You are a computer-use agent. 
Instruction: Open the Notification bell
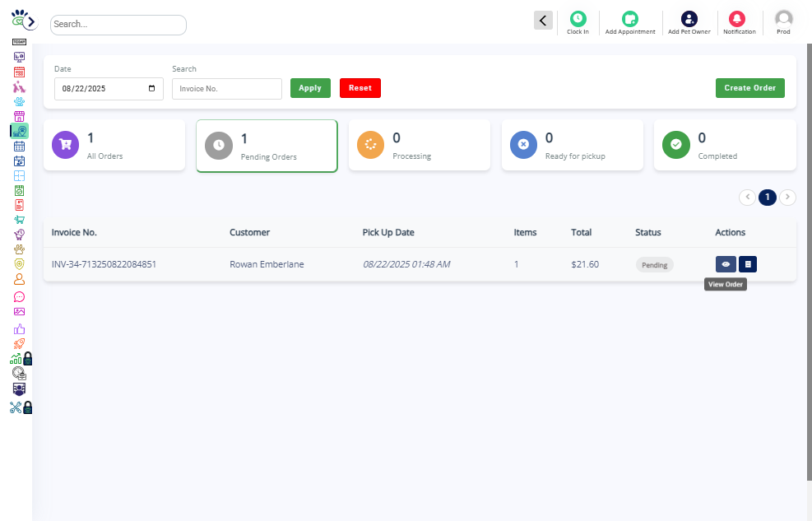739,23
